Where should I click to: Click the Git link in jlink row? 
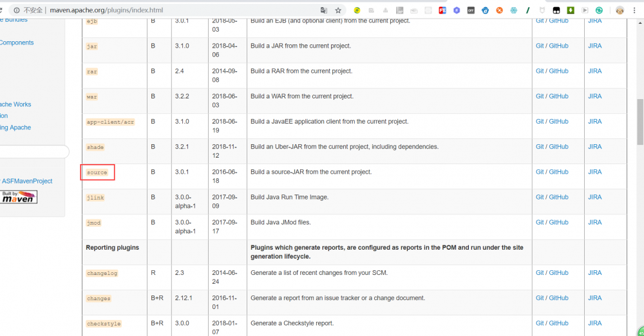pyautogui.click(x=540, y=197)
